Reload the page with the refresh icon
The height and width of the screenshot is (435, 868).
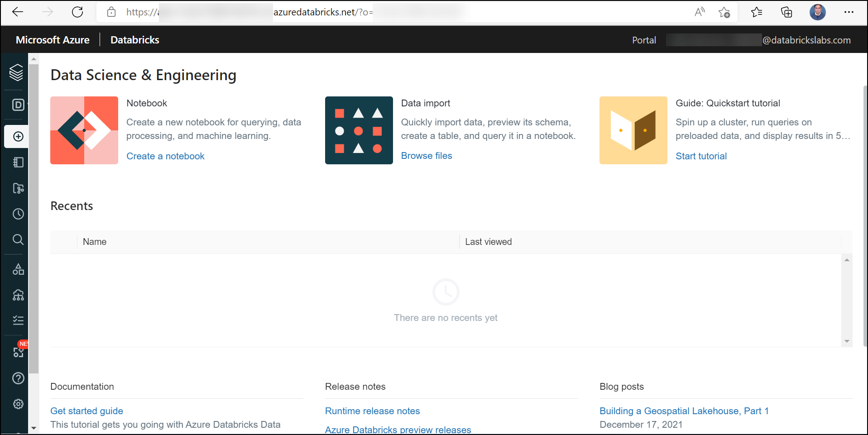[77, 12]
